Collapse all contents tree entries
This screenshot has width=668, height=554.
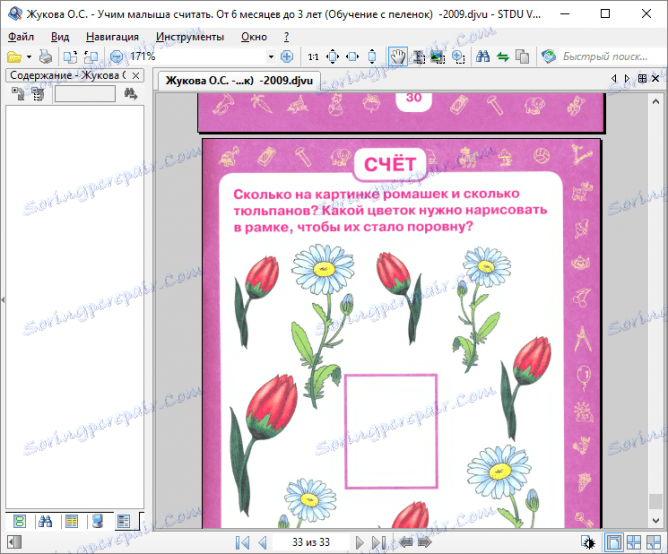pos(38,94)
